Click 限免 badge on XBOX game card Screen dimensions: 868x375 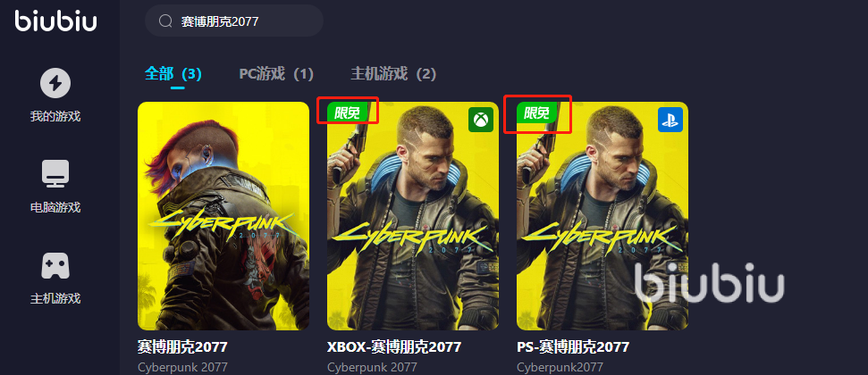pos(348,112)
